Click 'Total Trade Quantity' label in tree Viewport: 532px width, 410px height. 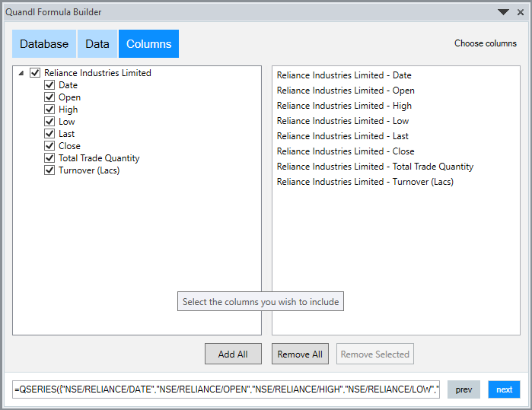click(x=99, y=158)
